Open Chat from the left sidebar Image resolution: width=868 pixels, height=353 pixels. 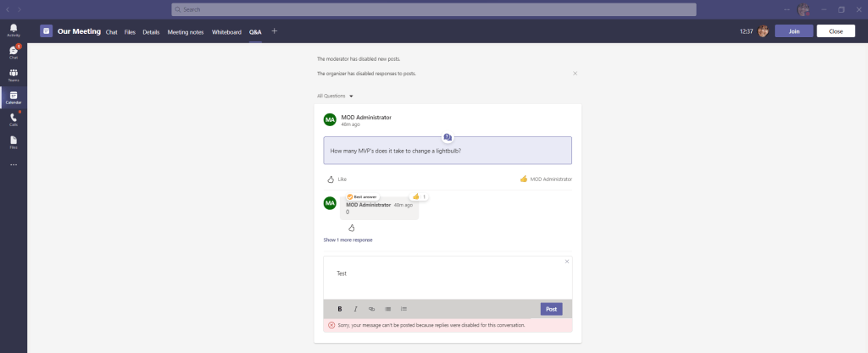click(14, 52)
